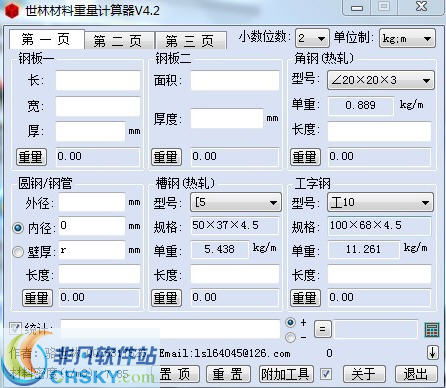Screen dimensions: 446x388
Task: Open the calculator icon beside the result field
Action: pos(432,329)
